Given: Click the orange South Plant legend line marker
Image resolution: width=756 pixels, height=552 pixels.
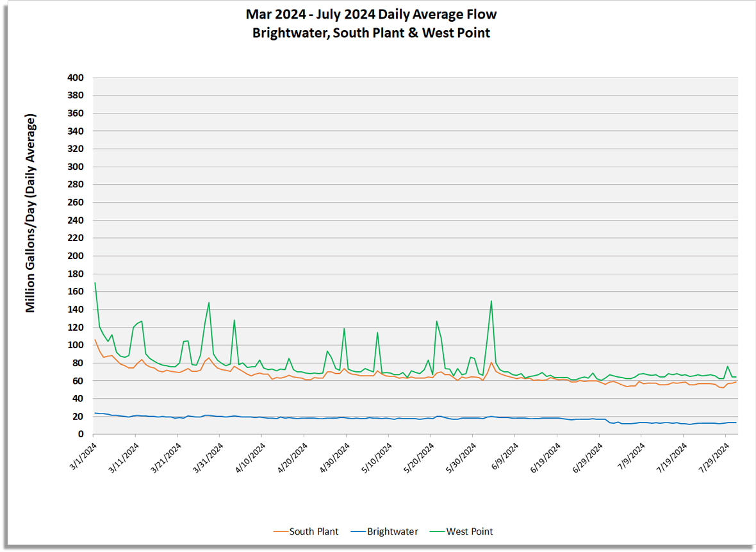Looking at the screenshot, I should tap(280, 531).
